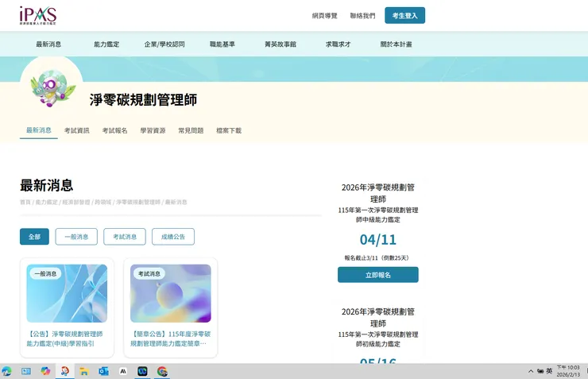This screenshot has height=379, width=588.
Task: Switch to the 考試資訊 tab
Action: tap(77, 130)
